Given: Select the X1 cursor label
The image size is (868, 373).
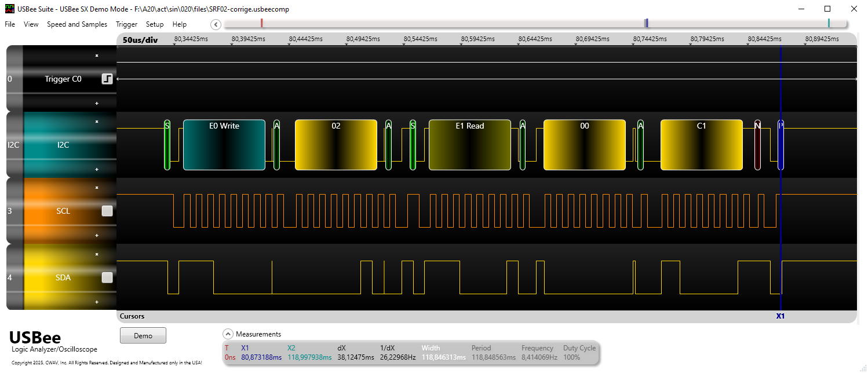Looking at the screenshot, I should point(780,316).
